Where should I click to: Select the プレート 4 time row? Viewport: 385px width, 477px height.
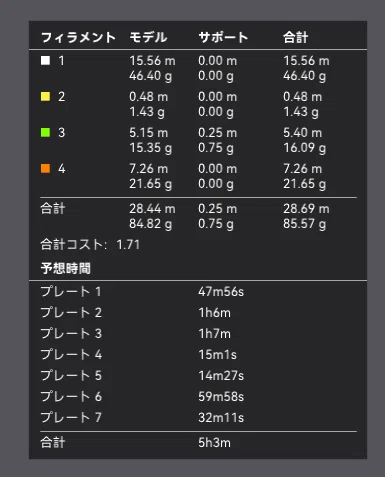198,355
